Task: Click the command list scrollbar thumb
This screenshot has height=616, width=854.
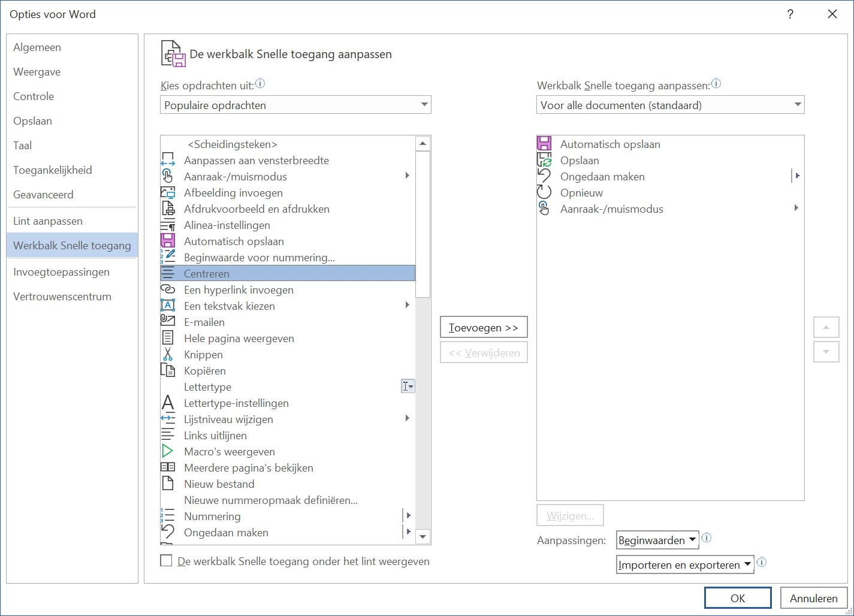Action: [423, 224]
